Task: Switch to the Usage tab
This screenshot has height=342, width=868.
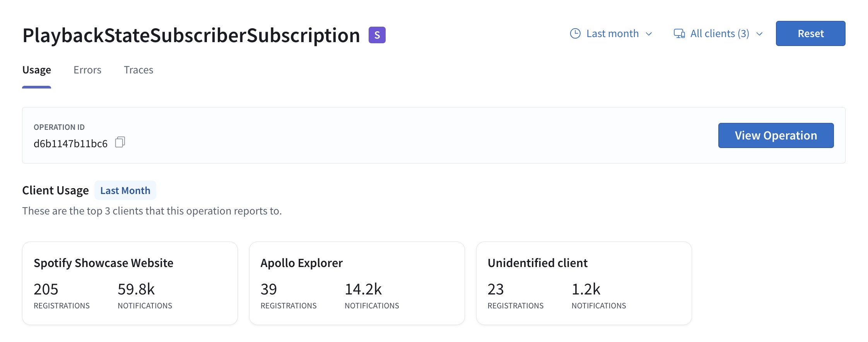Action: (37, 70)
